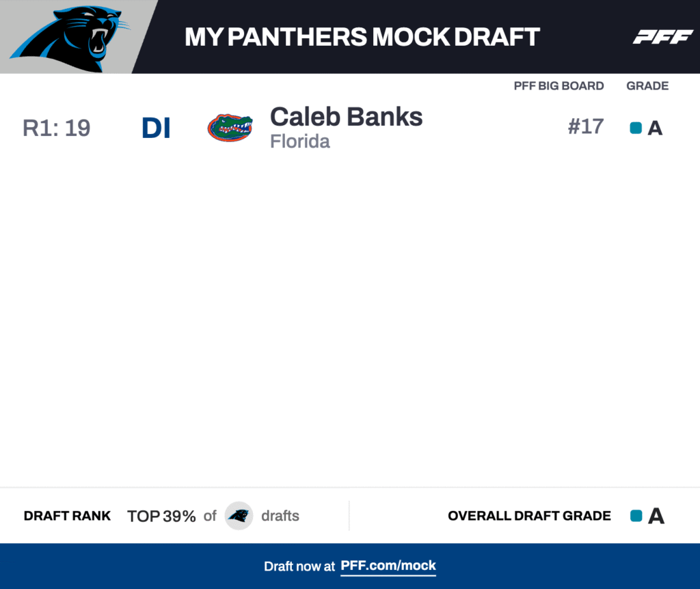Click the 'Draft now at' footer text
Screen dimensions: 700x589
point(299,566)
